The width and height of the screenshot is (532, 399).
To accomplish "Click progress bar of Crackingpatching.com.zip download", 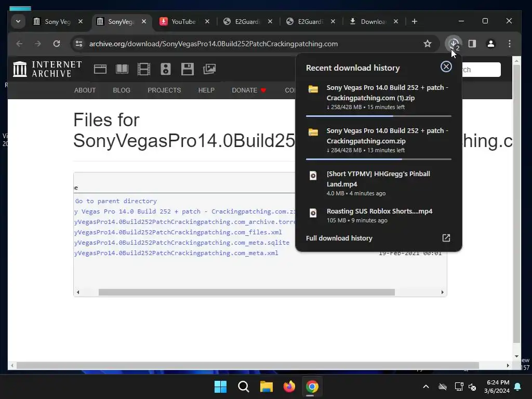I will (379, 159).
